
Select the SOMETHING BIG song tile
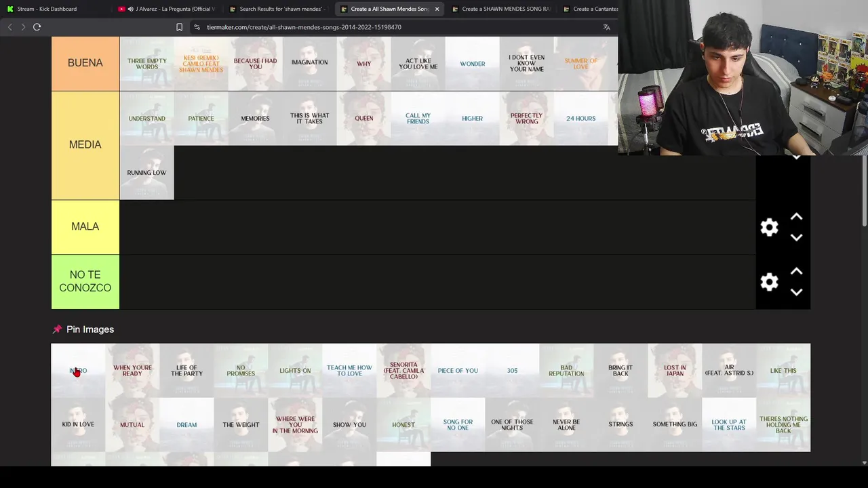[675, 425]
